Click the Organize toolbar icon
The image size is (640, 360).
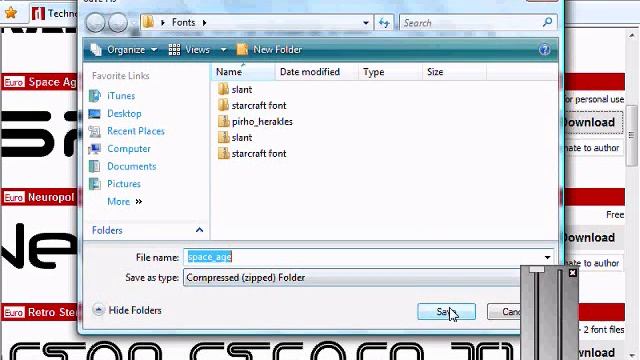point(96,50)
